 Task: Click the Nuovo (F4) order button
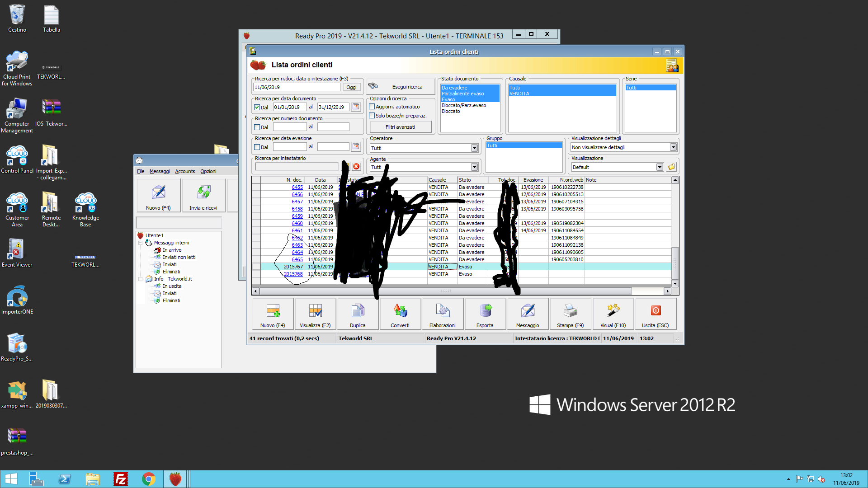click(273, 314)
